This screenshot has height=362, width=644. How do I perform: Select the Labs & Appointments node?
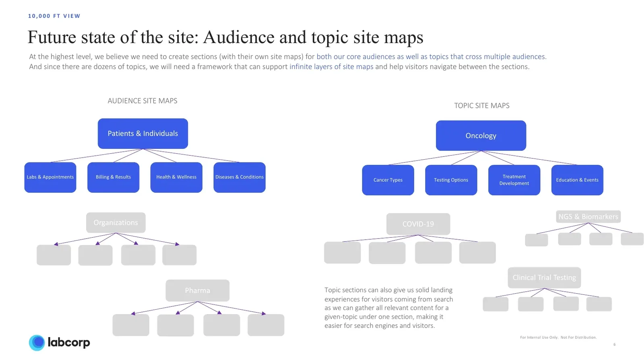pos(50,177)
